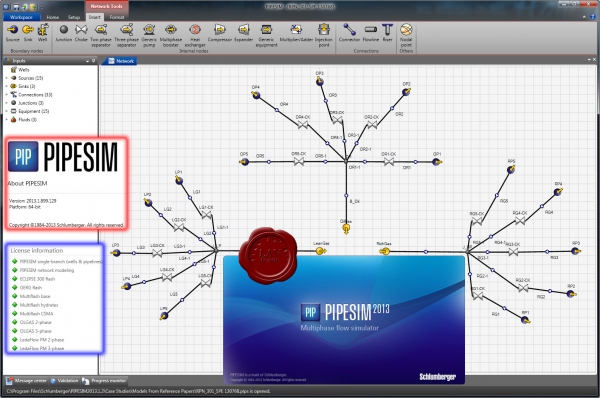Switch to the Home ribbon tab

pyautogui.click(x=53, y=17)
